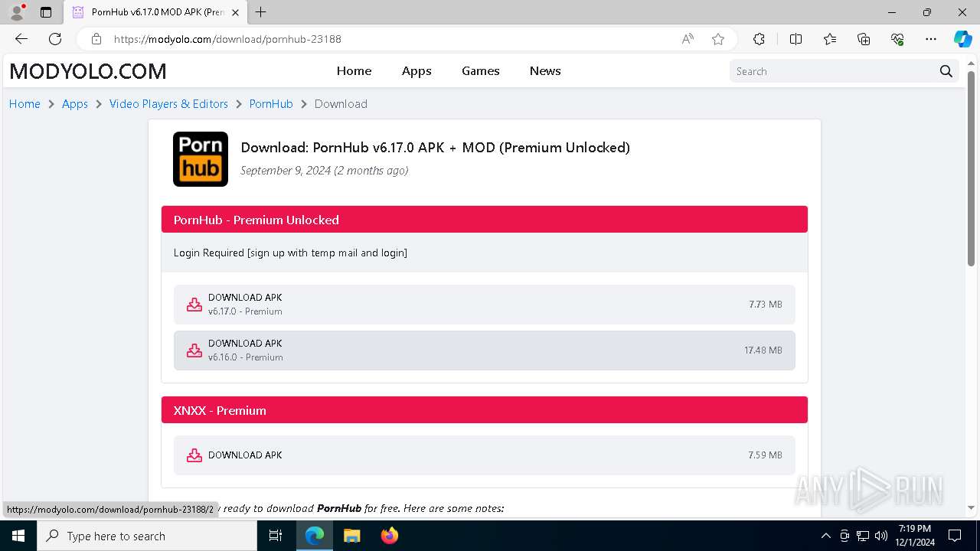The image size is (980, 551).
Task: Open Favorites list icon
Action: [830, 39]
